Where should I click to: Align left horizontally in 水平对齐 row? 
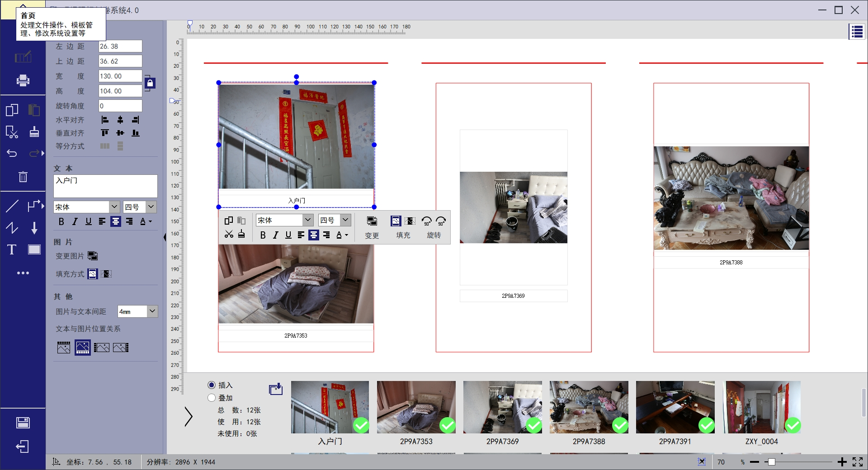(105, 120)
